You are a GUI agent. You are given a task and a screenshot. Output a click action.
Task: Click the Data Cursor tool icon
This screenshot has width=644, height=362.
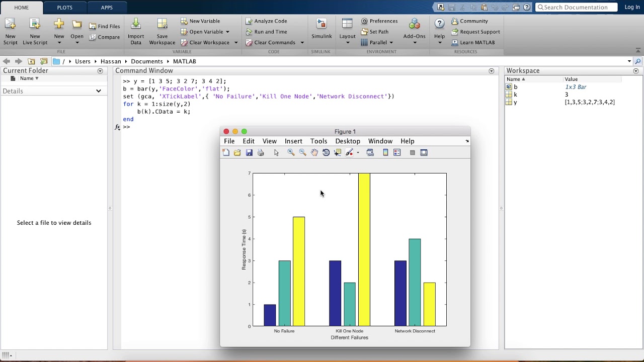338,153
